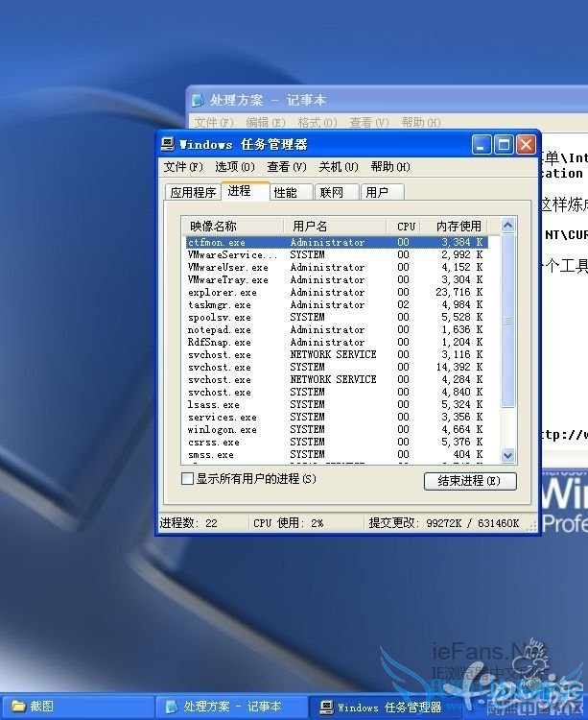Viewport: 588px width, 720px height.
Task: Click the 处理方案 - 记事本 title bar
Action: pos(388,100)
